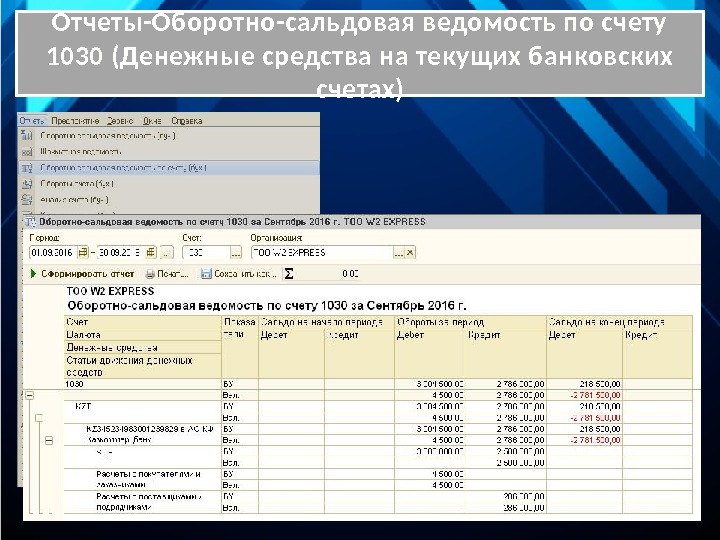Open organization selection ellipsis button
The height and width of the screenshot is (540, 720).
tap(399, 252)
